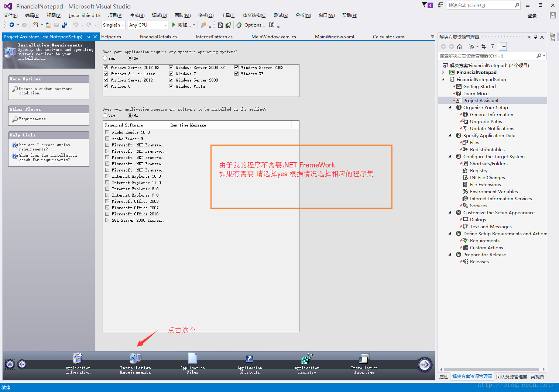
Task: Click the feedback icon in title bar
Action: pyautogui.click(x=440, y=5)
